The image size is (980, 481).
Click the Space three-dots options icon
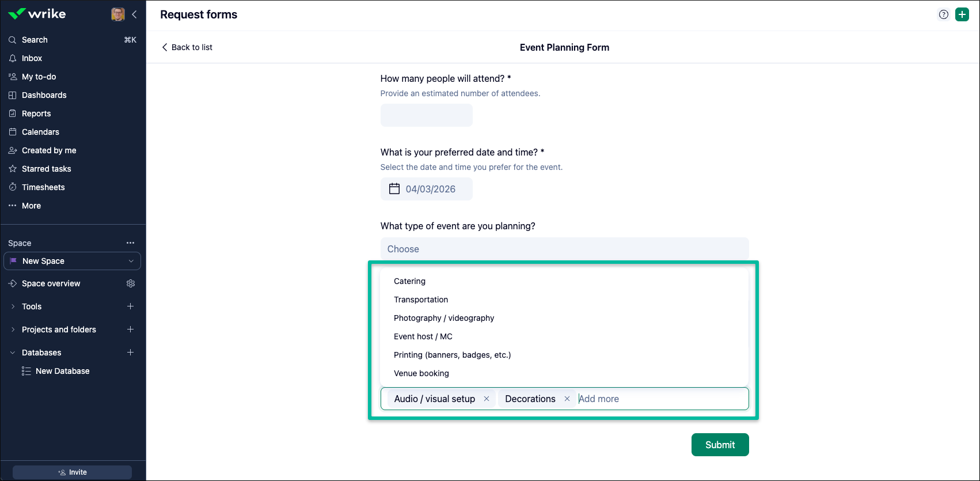pos(131,243)
